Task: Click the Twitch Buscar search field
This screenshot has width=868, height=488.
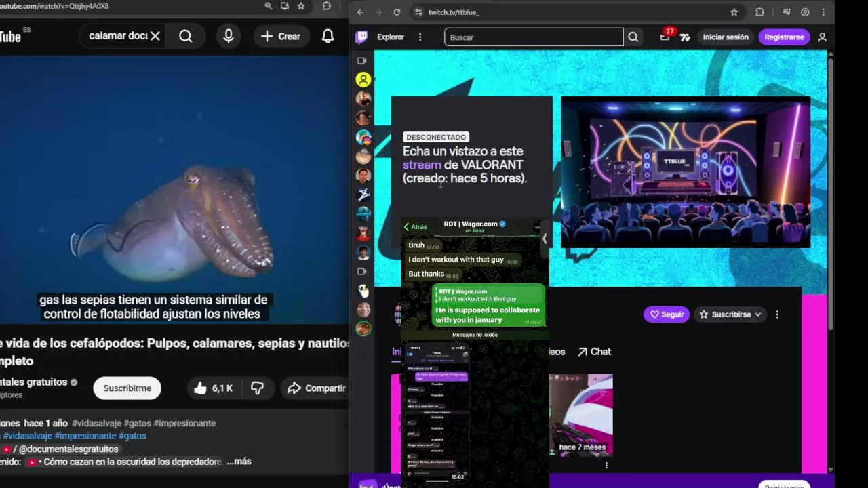Action: click(x=534, y=37)
